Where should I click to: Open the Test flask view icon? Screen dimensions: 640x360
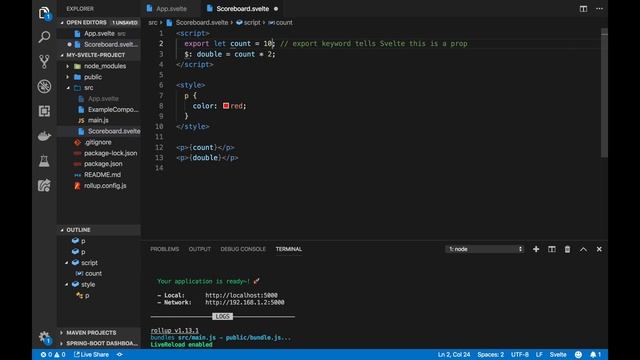click(x=44, y=161)
